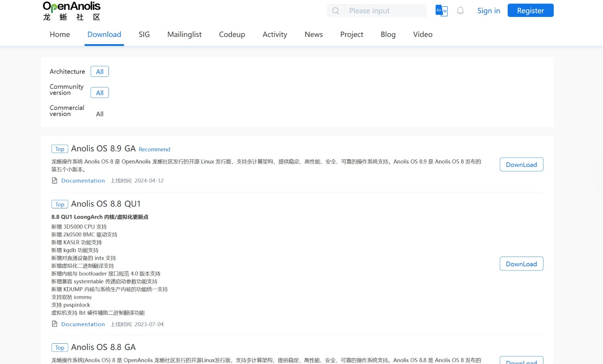Switch language with the translate icon

coord(441,11)
